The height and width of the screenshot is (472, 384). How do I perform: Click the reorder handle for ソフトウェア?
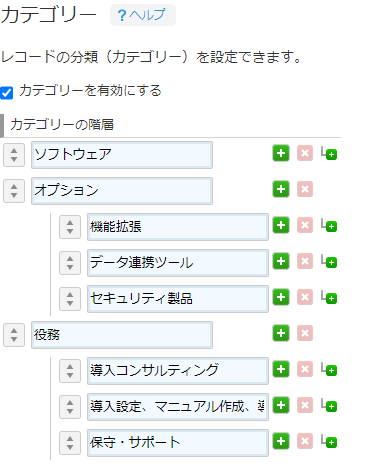click(x=14, y=155)
